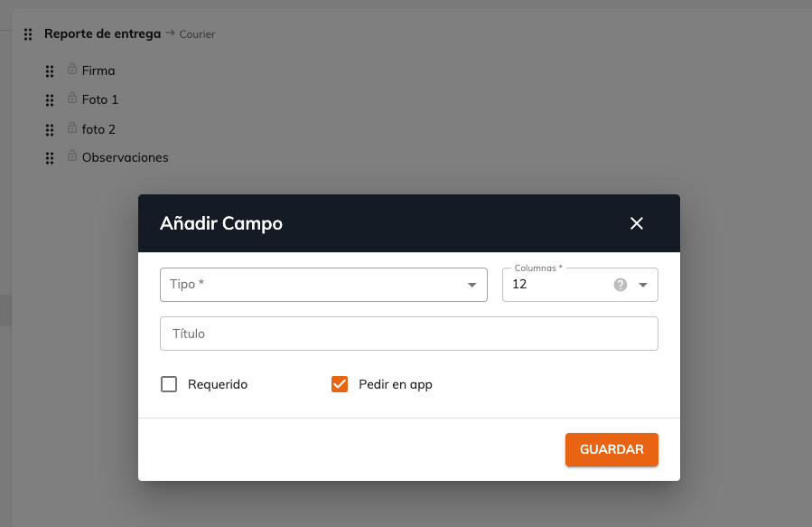
Task: Uncheck the Pedir en app checkbox
Action: tap(340, 384)
